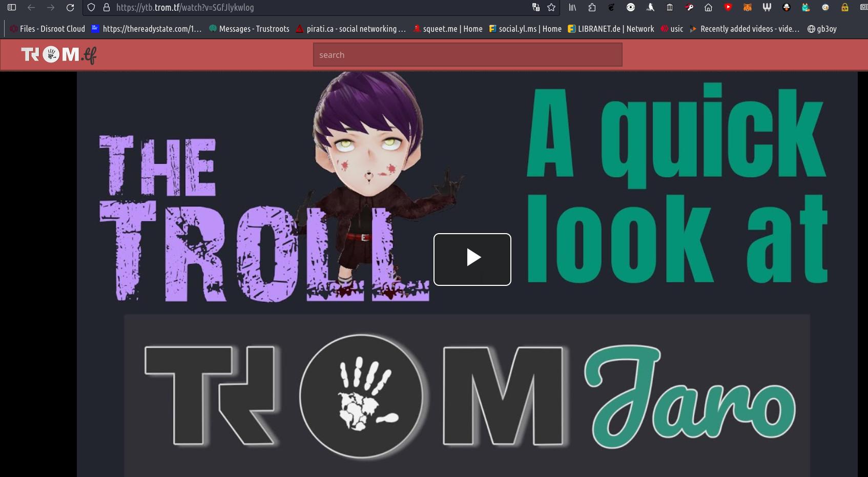This screenshot has width=868, height=477.
Task: Click the padlock site security toggle
Action: point(107,8)
